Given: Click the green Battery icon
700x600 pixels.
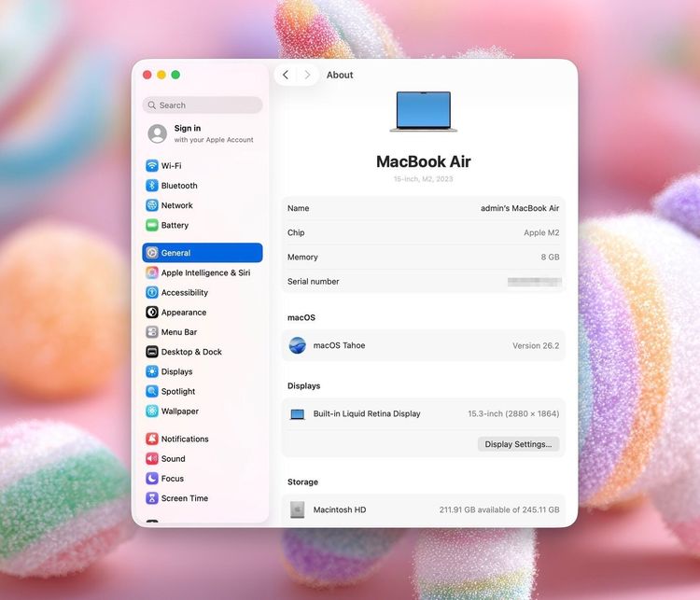Looking at the screenshot, I should [152, 225].
